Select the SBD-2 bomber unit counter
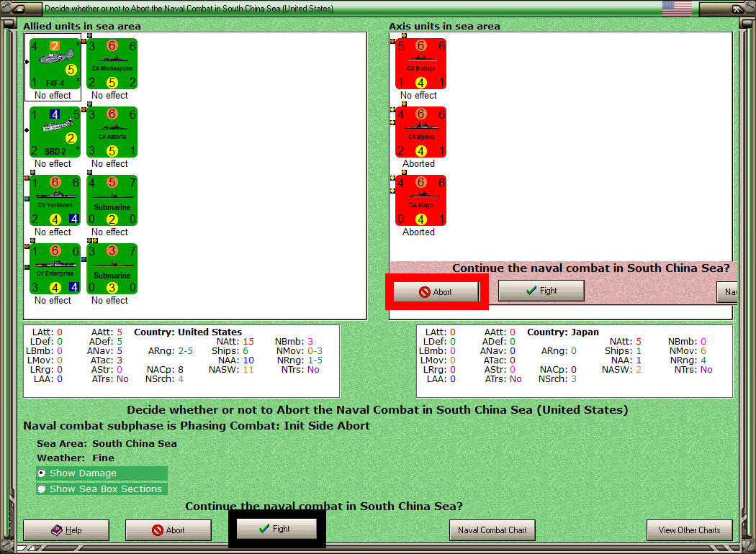This screenshot has height=554, width=756. point(55,132)
